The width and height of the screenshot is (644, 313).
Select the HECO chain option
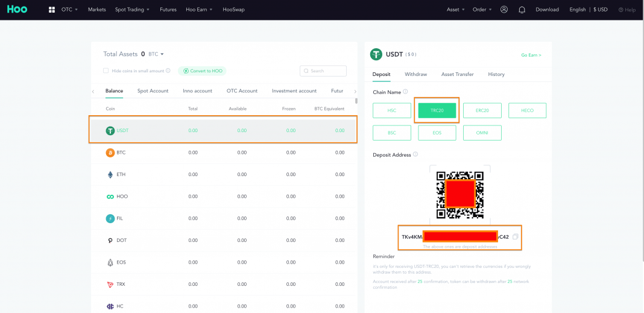528,110
